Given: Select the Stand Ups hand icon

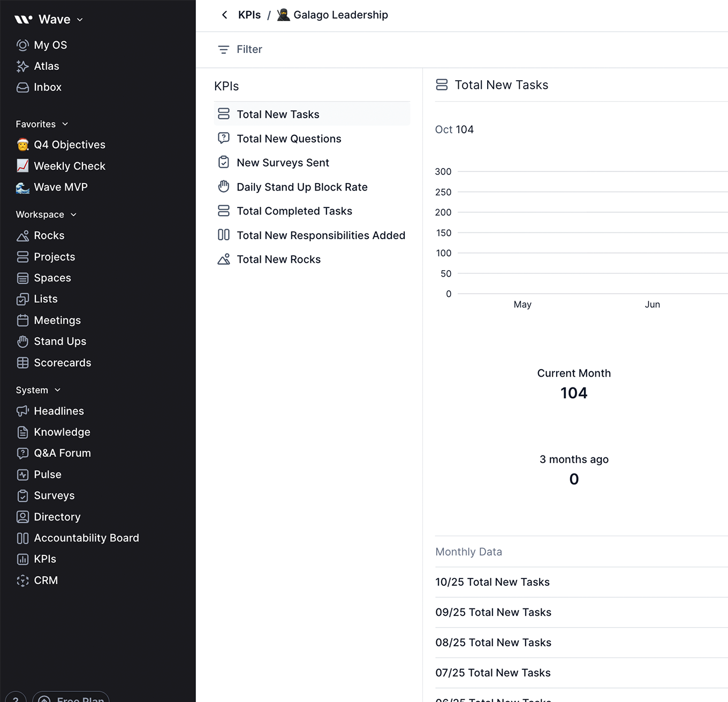Looking at the screenshot, I should point(22,341).
